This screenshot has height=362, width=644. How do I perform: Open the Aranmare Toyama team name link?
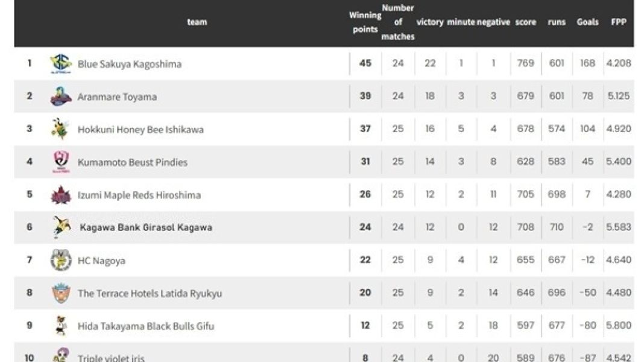tap(117, 97)
